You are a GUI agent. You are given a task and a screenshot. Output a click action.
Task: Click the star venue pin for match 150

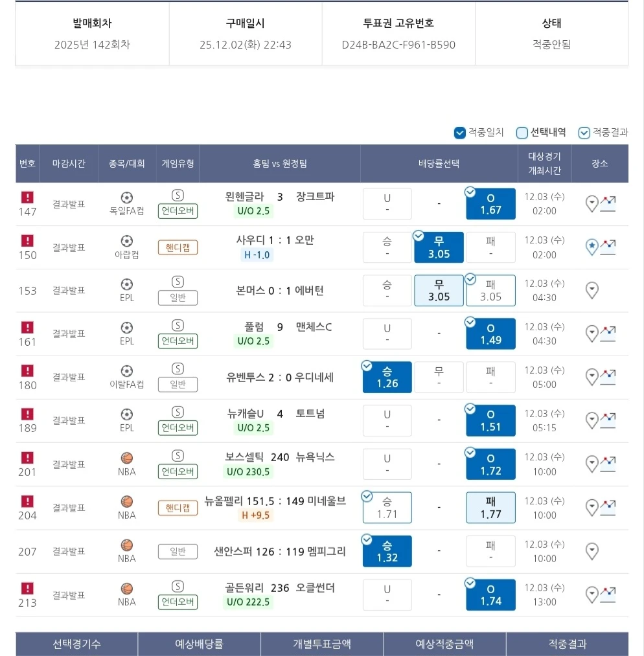click(x=592, y=247)
